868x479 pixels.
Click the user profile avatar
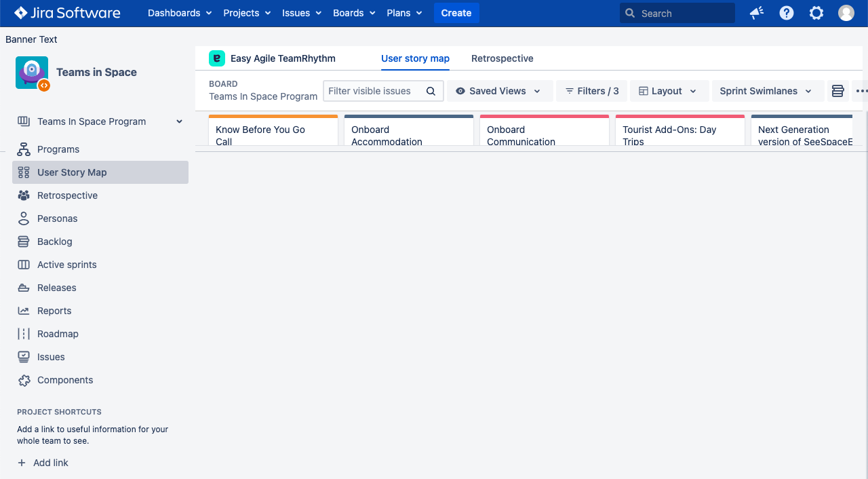[846, 13]
